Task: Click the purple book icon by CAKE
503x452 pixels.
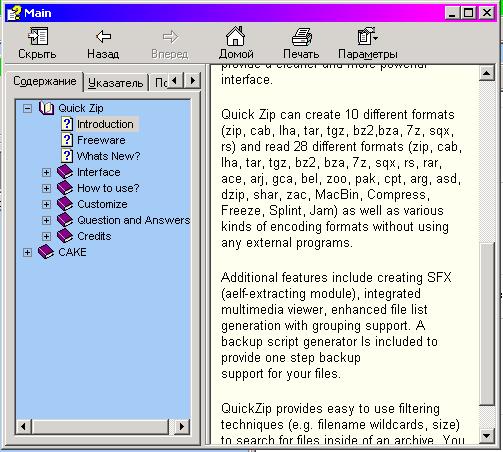Action: click(46, 252)
